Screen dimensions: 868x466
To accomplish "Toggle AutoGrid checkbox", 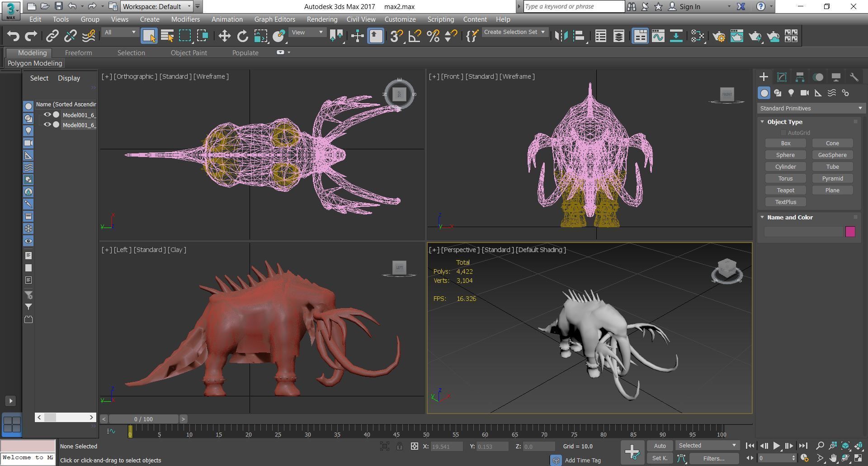I will tap(783, 133).
